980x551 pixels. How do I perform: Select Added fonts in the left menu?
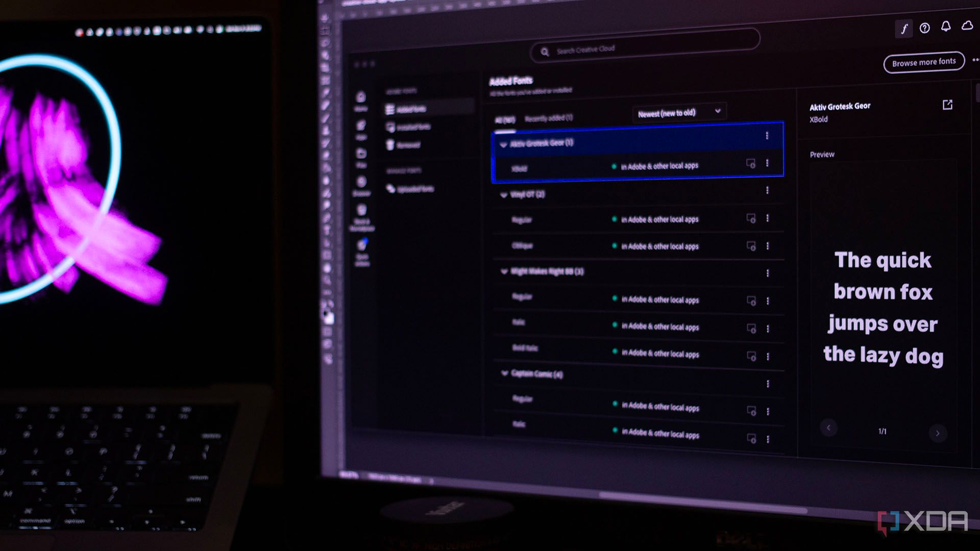(429, 109)
